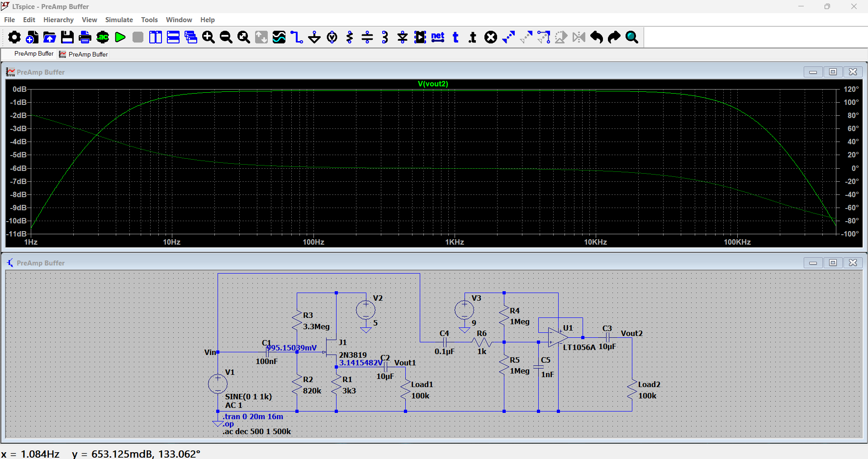The height and width of the screenshot is (459, 868).
Task: Minimize the waveform plot pane
Action: click(813, 72)
